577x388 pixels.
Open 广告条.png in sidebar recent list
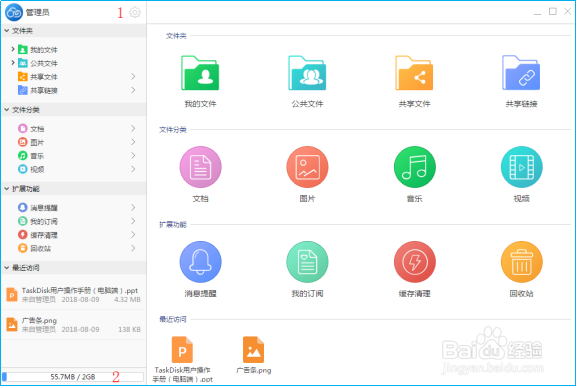[x=74, y=325]
